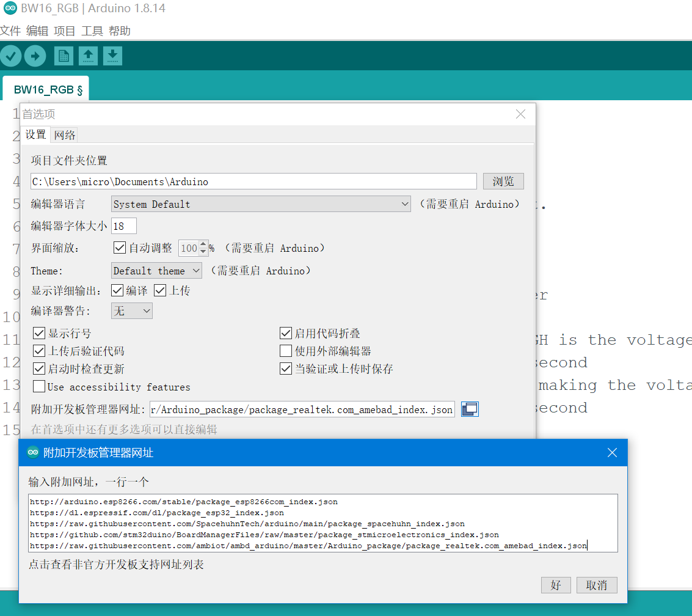Click inside the project folder location field
Viewport: 692px width, 616px height.
[253, 181]
